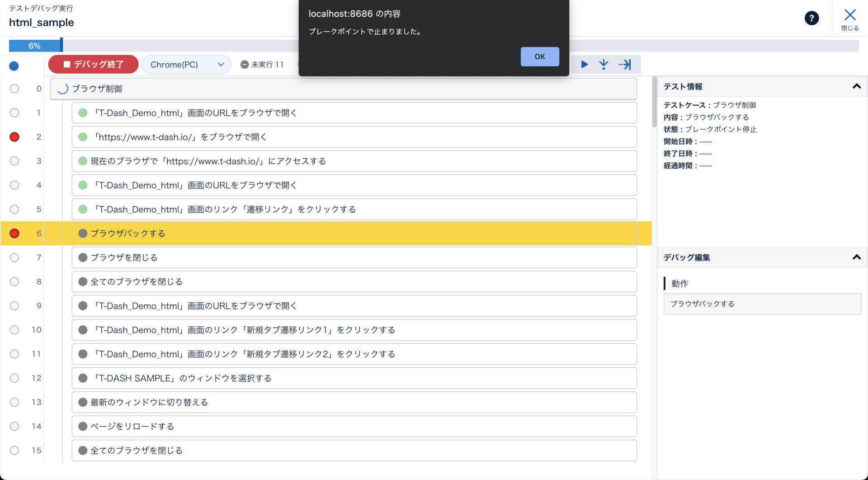This screenshot has width=868, height=480.
Task: Click the gray status dot on step 7
Action: click(83, 257)
